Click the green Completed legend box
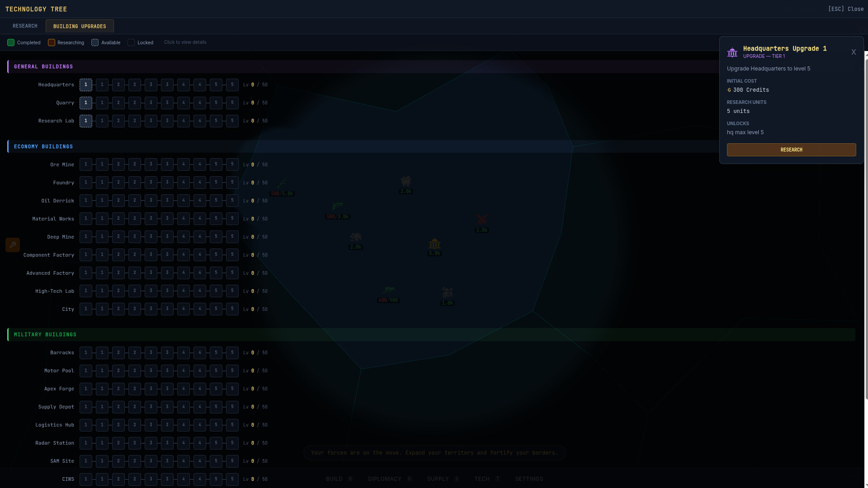 point(11,42)
